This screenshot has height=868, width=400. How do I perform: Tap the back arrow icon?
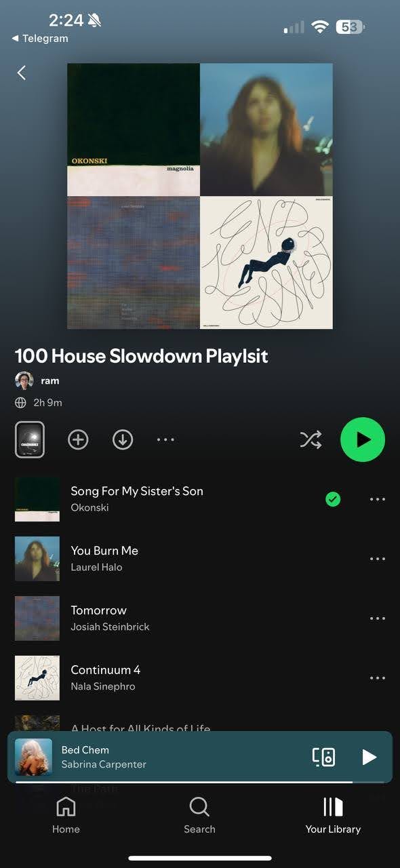(x=22, y=73)
